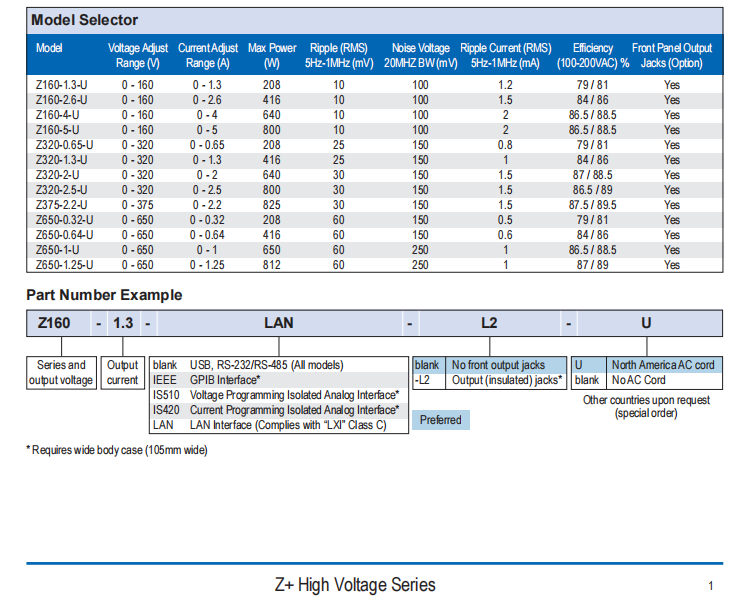The image size is (752, 600).
Task: Click page number 1 in footer
Action: 711,586
